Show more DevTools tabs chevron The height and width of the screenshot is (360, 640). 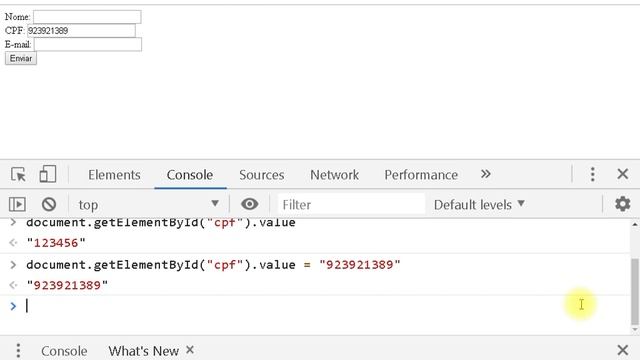(485, 174)
